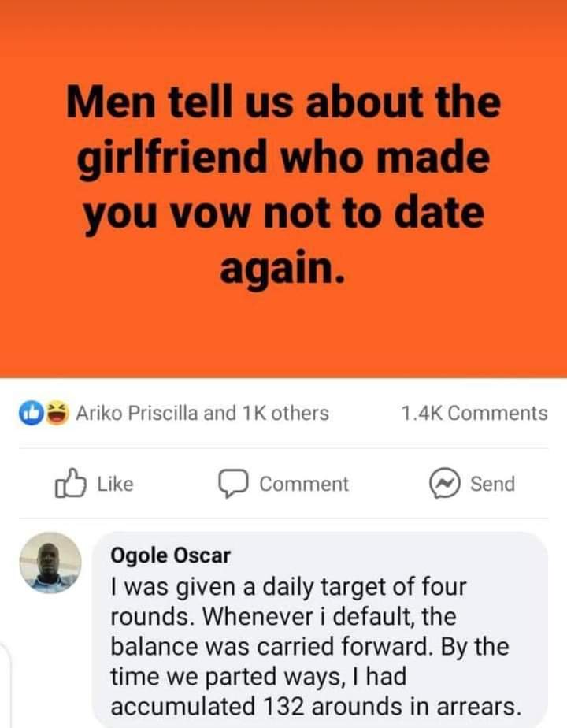Open Ogole Oscar's profile picture
This screenshot has height=728, width=567.
pos(50,563)
